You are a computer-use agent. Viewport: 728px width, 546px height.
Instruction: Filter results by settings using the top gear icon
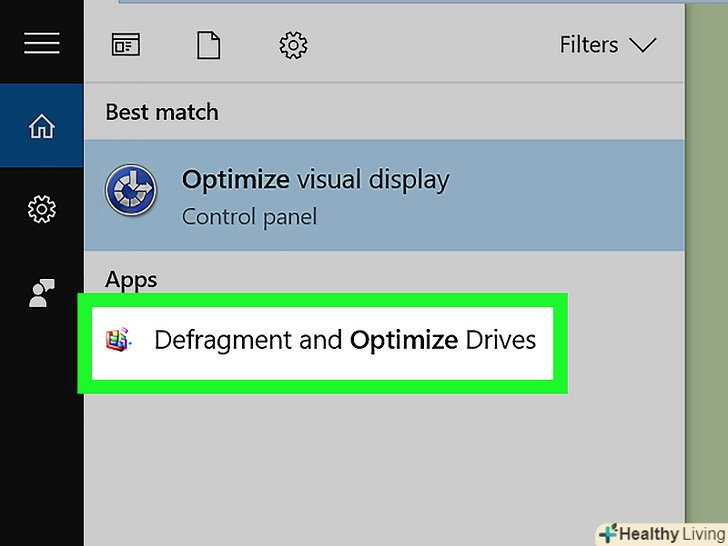293,44
